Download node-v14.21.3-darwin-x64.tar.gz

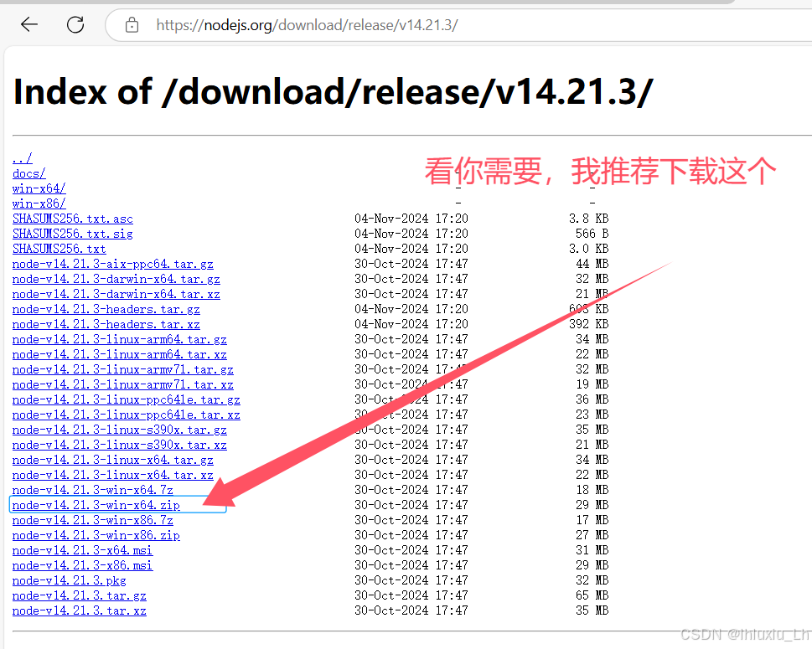click(116, 279)
